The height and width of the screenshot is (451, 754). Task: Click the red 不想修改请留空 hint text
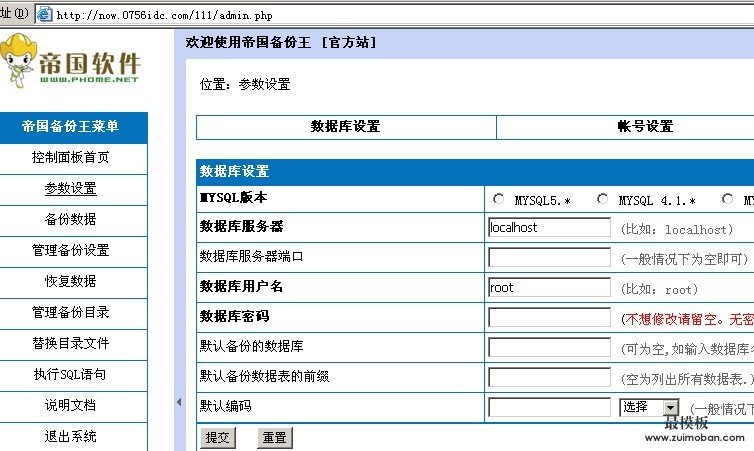[687, 319]
